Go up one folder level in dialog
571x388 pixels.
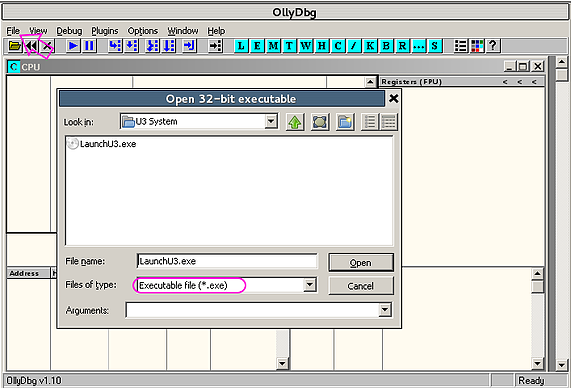(295, 122)
